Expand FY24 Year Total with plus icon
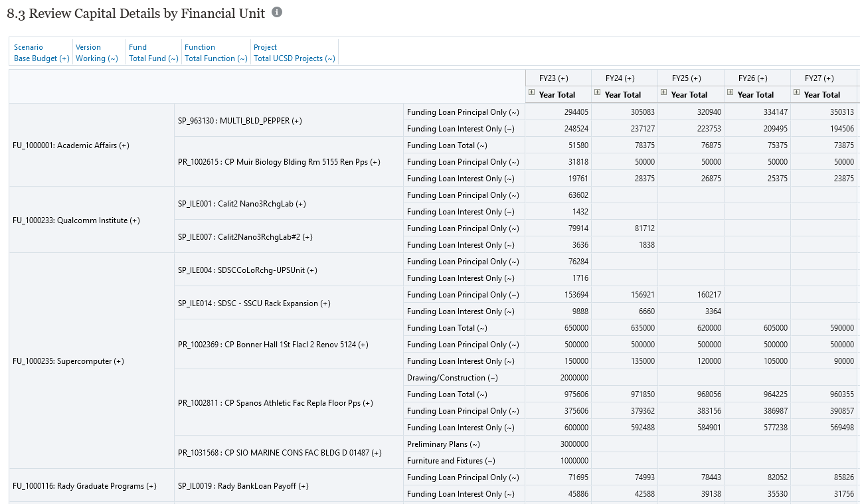The width and height of the screenshot is (860, 504). [x=598, y=93]
